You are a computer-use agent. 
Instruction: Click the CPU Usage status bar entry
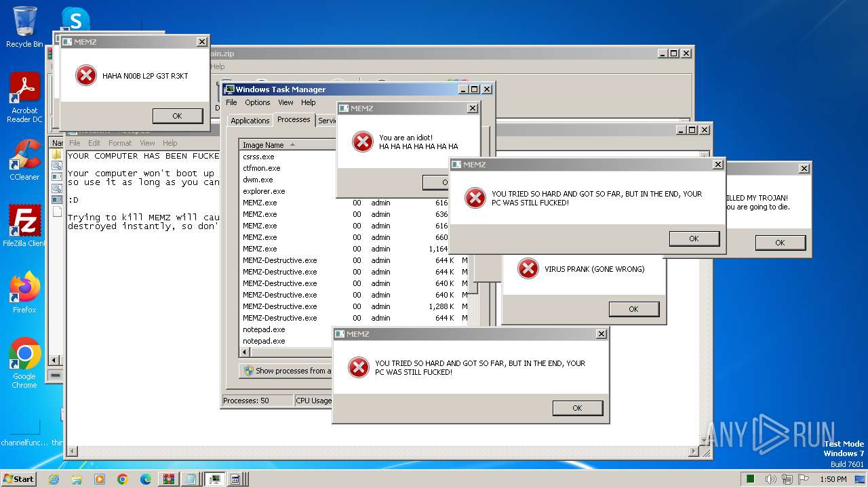(x=314, y=401)
